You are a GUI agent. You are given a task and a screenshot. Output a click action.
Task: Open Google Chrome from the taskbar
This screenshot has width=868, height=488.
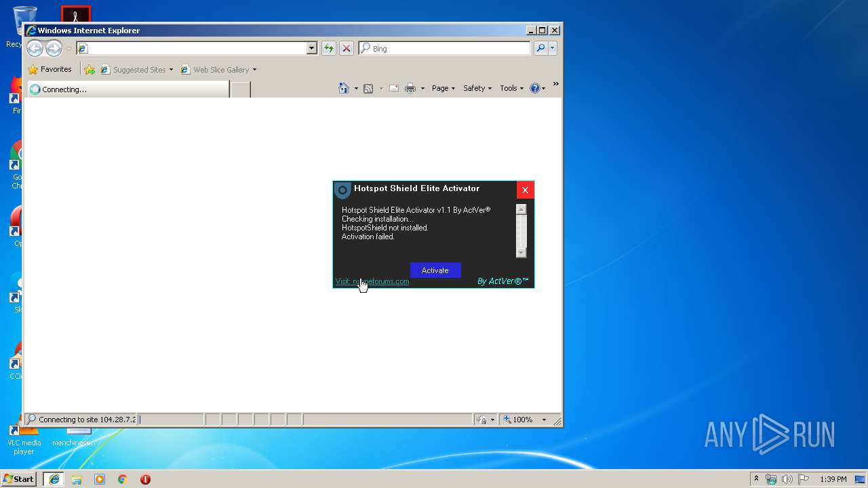[x=122, y=479]
